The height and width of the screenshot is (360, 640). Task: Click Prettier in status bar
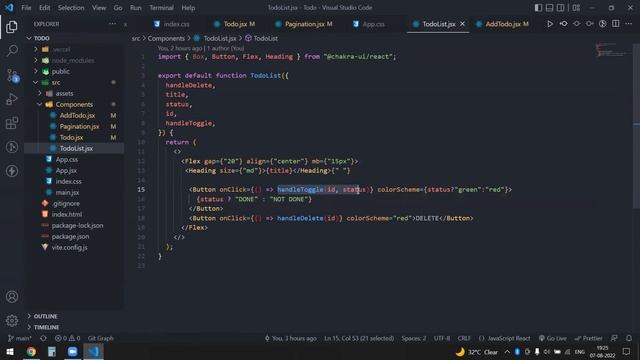point(588,338)
